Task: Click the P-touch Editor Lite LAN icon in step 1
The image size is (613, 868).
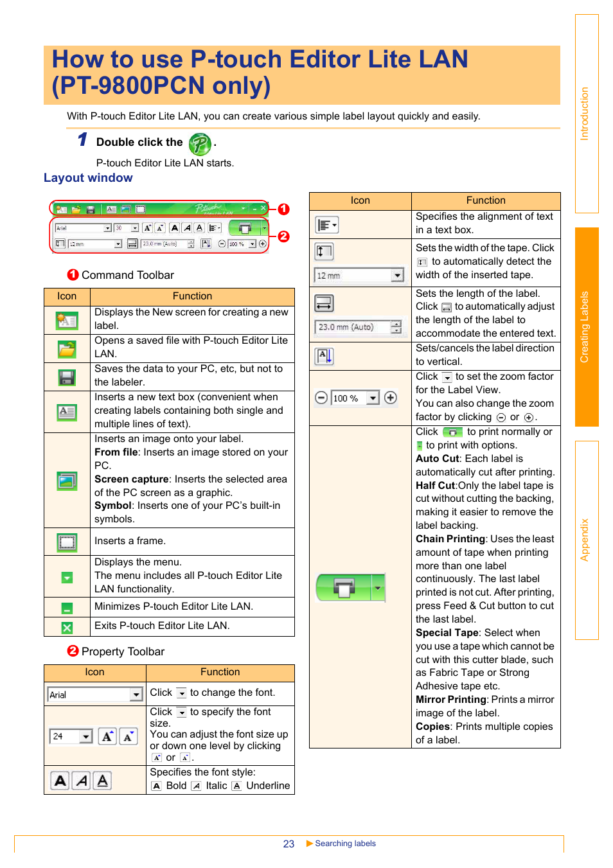Action: pyautogui.click(x=200, y=144)
